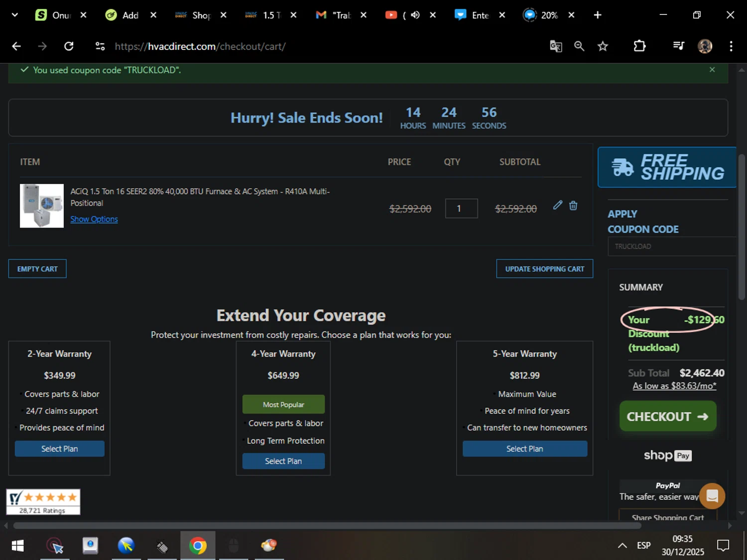This screenshot has height=560, width=747.
Task: Switch to the 'Shop' tab
Action: 193,15
